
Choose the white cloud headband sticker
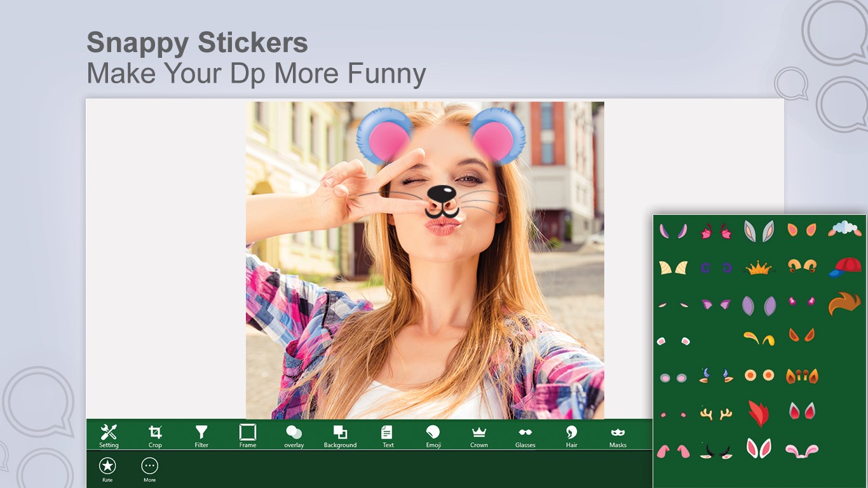pos(844,228)
